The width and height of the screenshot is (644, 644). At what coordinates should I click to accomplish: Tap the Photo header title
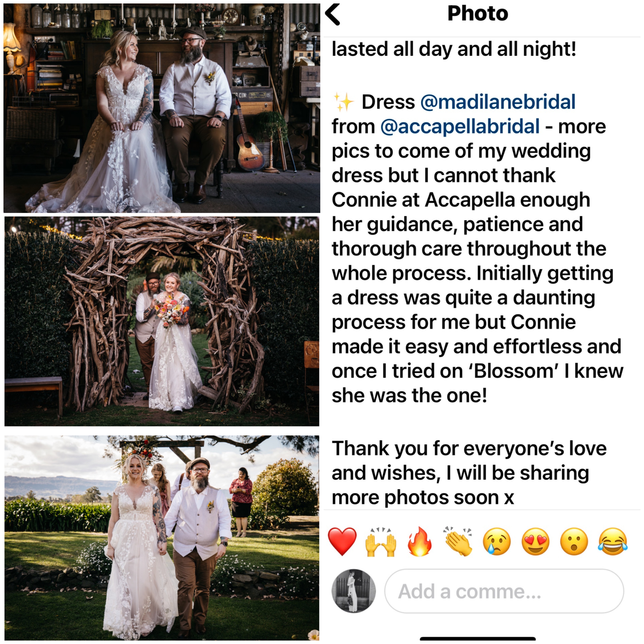[x=478, y=14]
